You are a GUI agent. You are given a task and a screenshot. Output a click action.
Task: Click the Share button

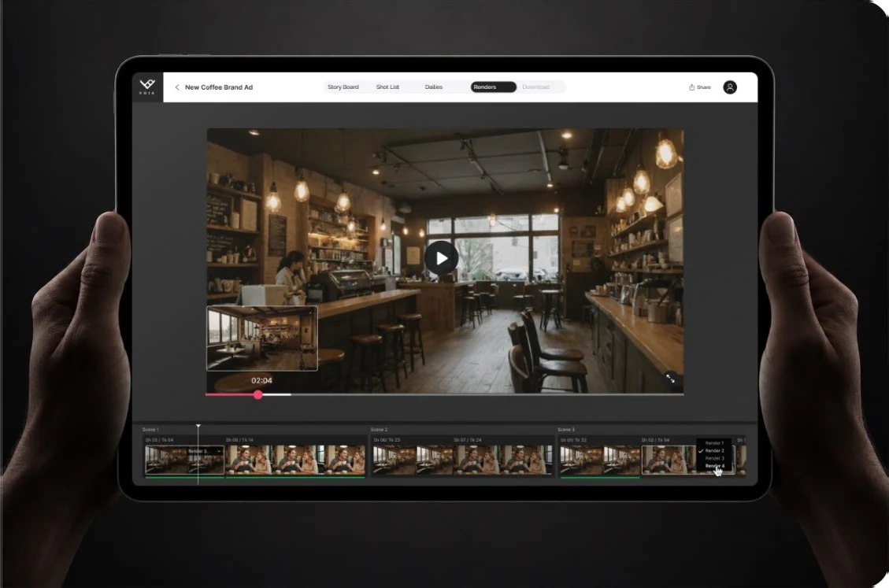(700, 87)
